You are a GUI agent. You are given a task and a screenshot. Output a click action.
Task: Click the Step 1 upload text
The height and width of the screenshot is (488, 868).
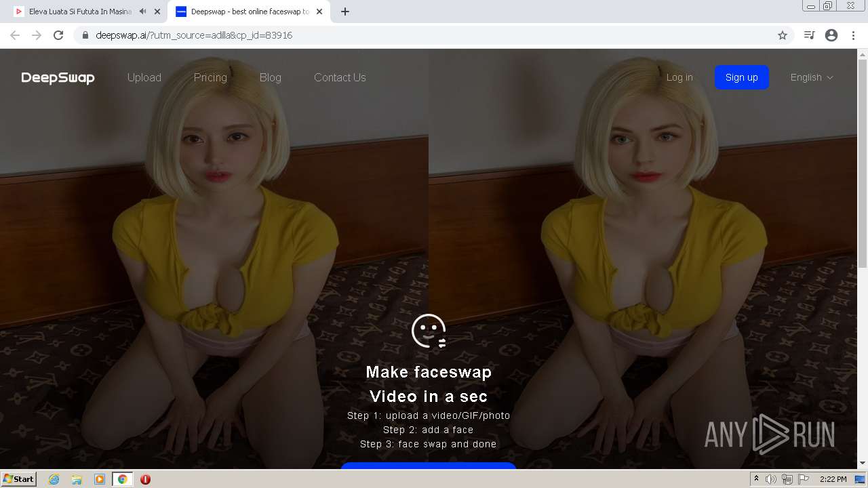pos(429,415)
